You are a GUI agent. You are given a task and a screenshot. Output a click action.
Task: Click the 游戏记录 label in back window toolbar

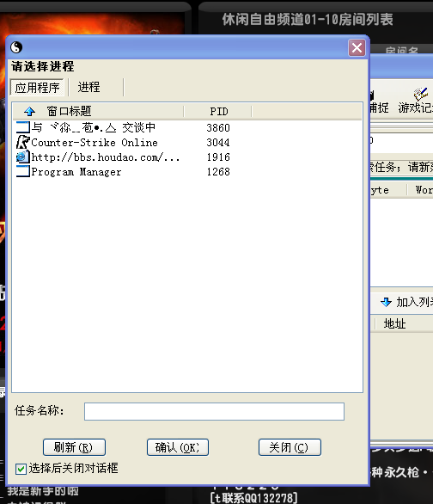pos(415,108)
